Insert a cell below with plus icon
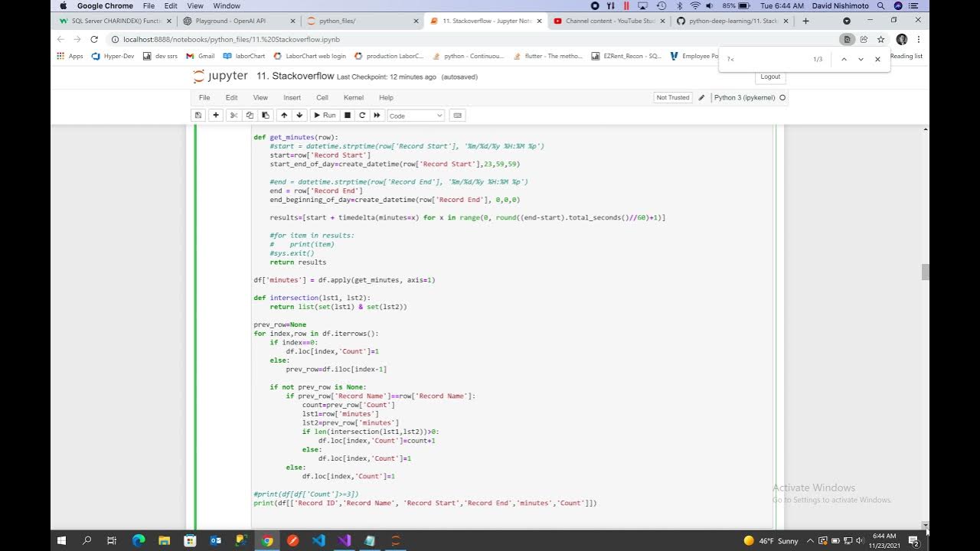 point(216,115)
